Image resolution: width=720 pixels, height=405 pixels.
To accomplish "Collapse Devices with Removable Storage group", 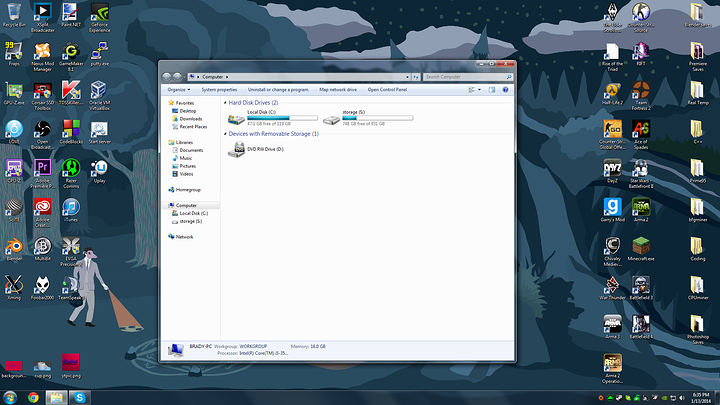I will [224, 133].
